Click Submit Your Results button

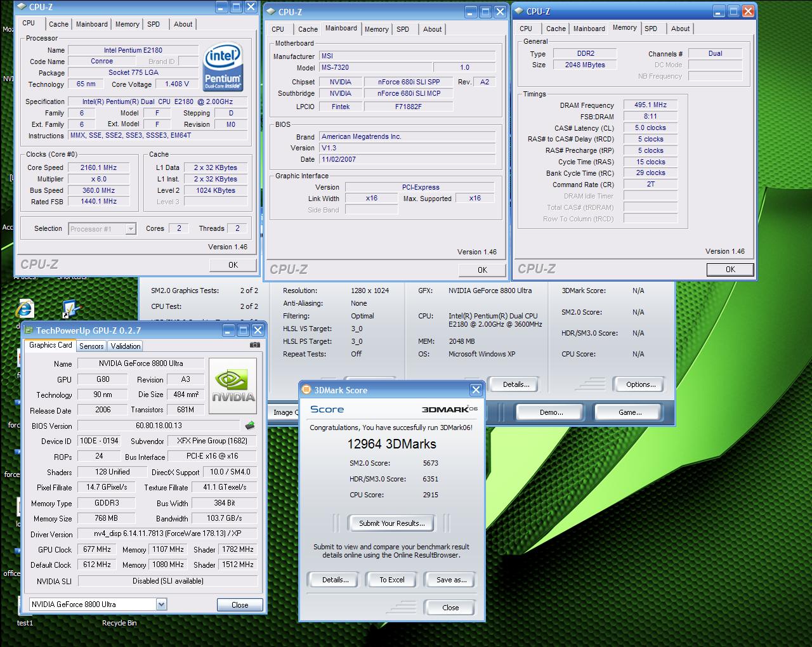[x=391, y=523]
